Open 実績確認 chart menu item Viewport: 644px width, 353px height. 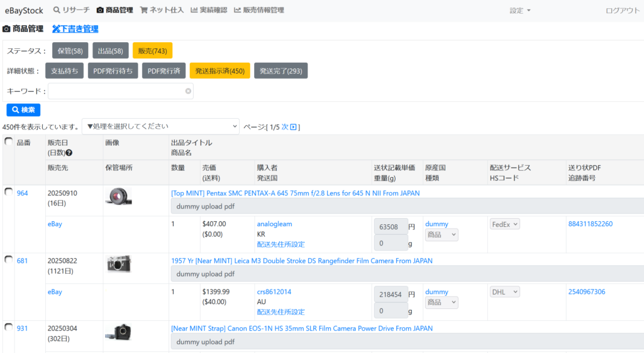click(209, 10)
